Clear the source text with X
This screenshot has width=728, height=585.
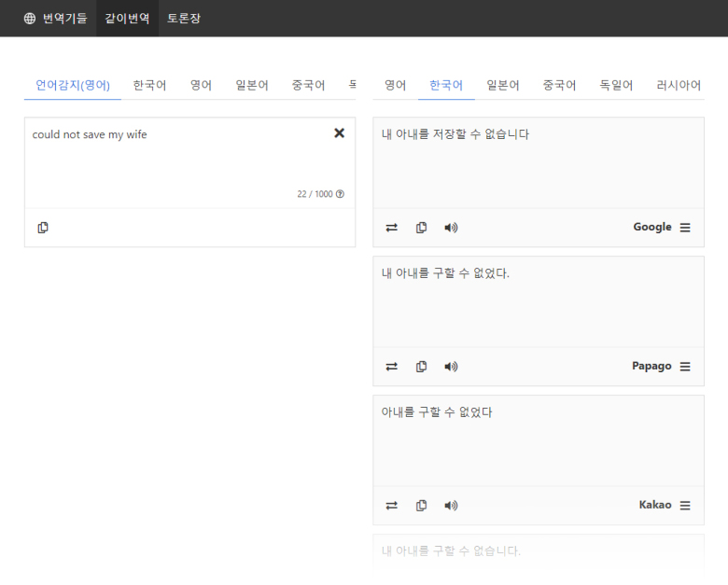pos(340,133)
